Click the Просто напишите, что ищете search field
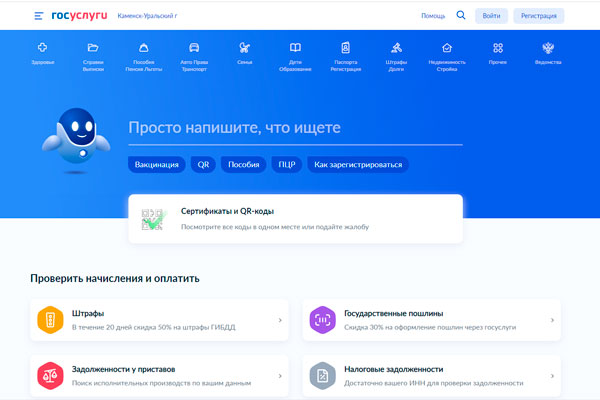This screenshot has width=600, height=400. point(295,128)
